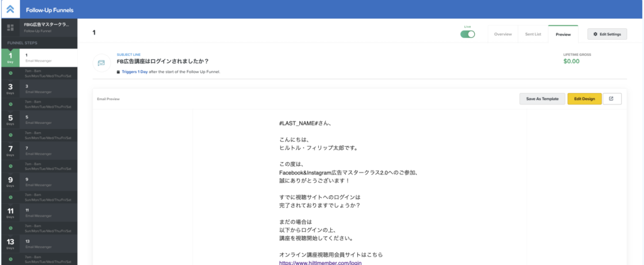Open the funnel dashboard grid icon
Image resolution: width=644 pixels, height=265 pixels.
pos(11,28)
